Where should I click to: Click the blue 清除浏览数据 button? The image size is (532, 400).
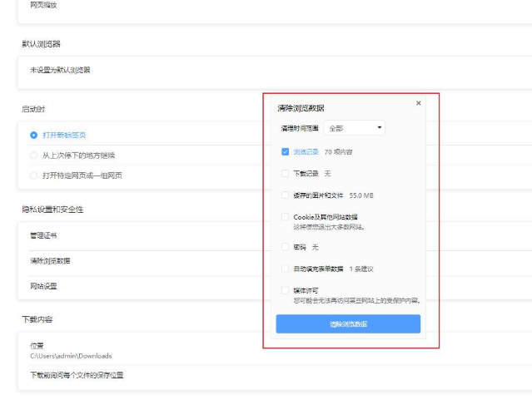(348, 323)
